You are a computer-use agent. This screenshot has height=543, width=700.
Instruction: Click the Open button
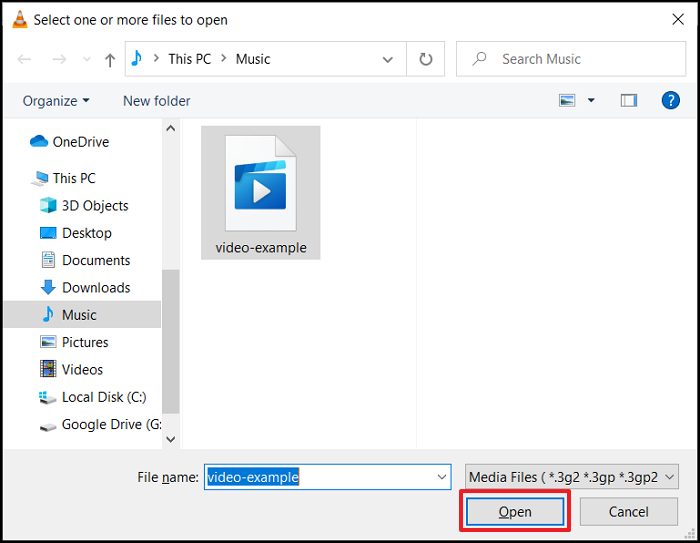(x=515, y=511)
